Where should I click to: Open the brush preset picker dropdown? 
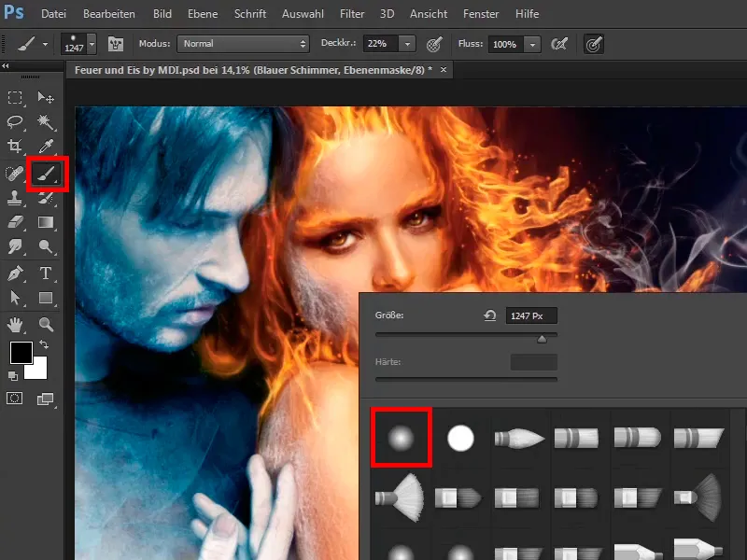coord(92,44)
